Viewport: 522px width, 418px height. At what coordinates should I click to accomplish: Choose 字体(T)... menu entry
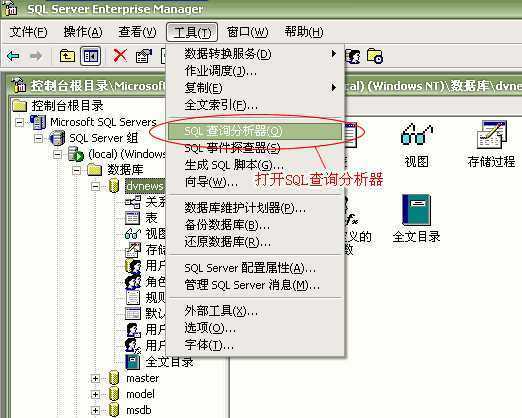256,345
